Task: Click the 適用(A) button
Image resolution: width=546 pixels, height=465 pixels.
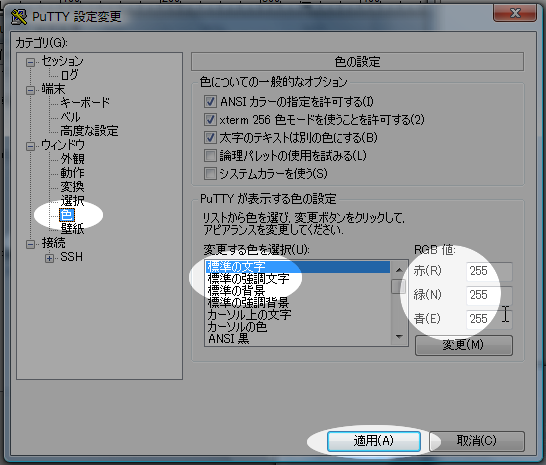Action: click(374, 441)
